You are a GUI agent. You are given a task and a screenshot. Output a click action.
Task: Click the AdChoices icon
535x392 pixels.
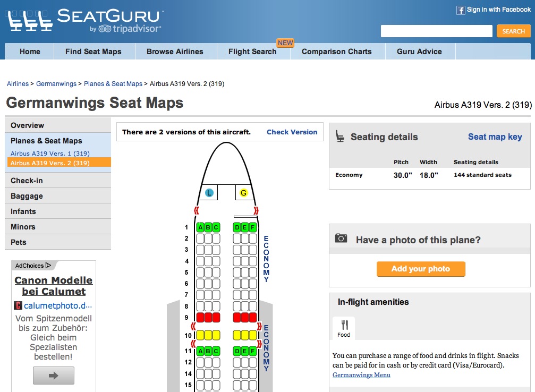48,266
